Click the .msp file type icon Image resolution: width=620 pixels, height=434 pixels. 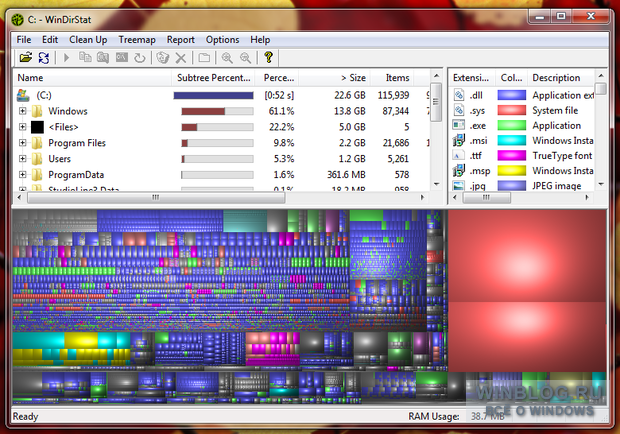tap(459, 171)
